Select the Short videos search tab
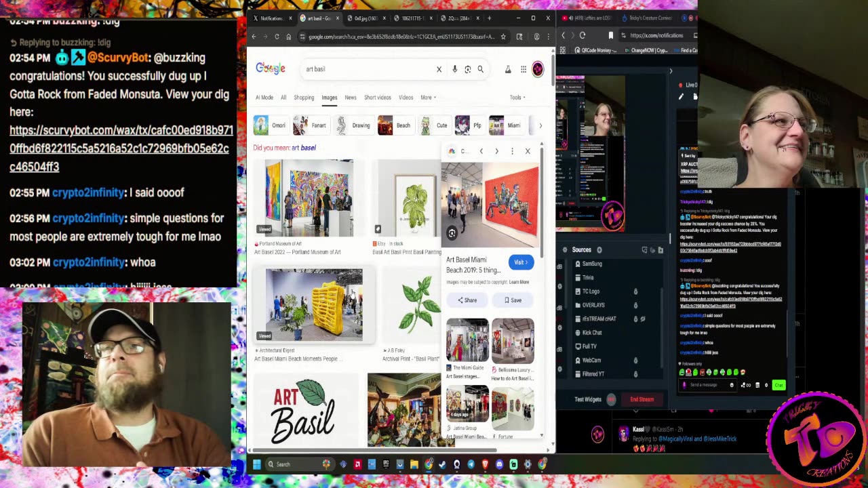Screen dimensions: 868x488 378,98
